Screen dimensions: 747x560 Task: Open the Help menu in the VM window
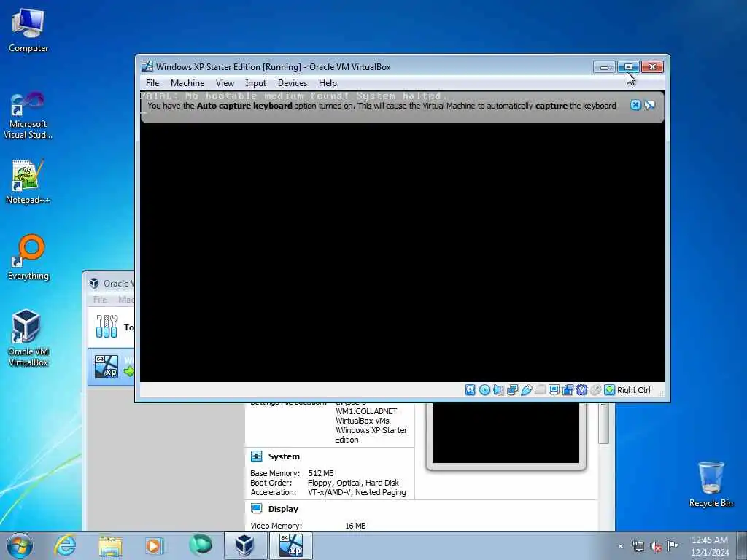(328, 83)
